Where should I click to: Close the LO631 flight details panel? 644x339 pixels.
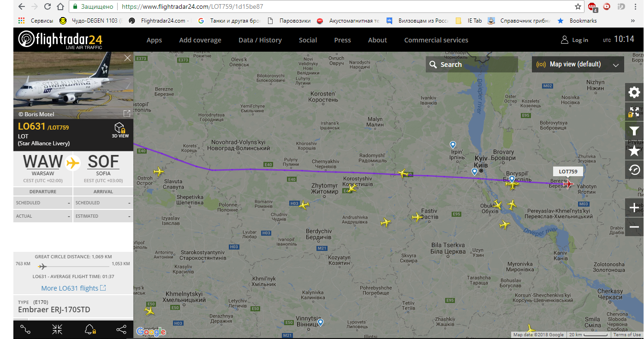pyautogui.click(x=128, y=58)
